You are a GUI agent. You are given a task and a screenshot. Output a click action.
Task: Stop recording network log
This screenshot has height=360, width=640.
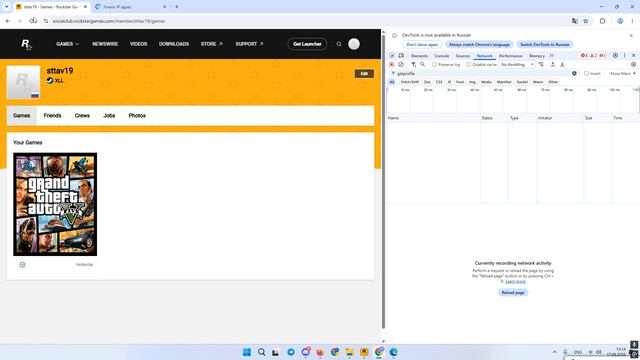(392, 64)
